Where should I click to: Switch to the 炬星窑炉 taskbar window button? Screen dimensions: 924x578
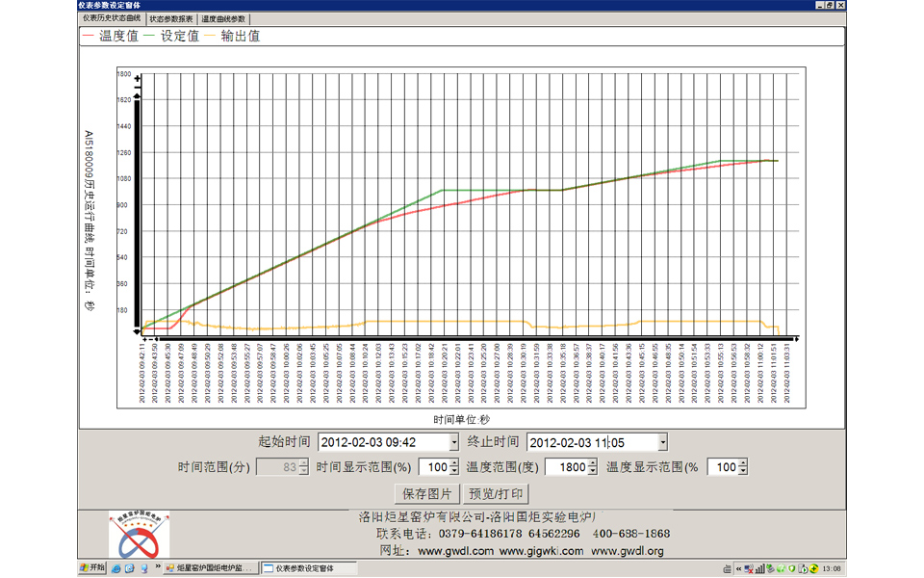pyautogui.click(x=212, y=568)
